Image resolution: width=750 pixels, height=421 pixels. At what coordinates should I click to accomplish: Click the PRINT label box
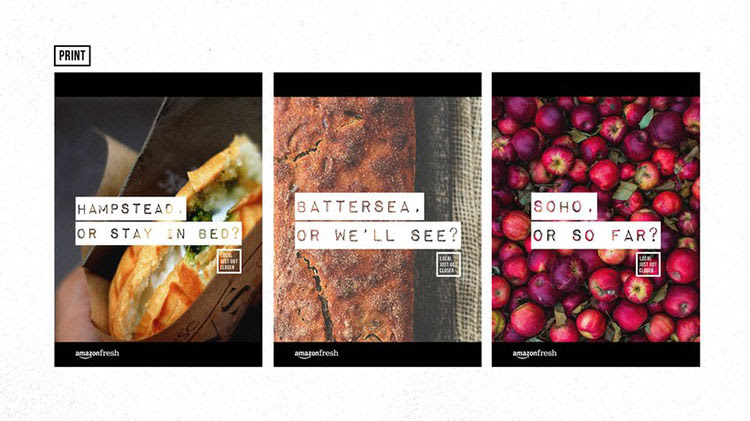click(72, 55)
